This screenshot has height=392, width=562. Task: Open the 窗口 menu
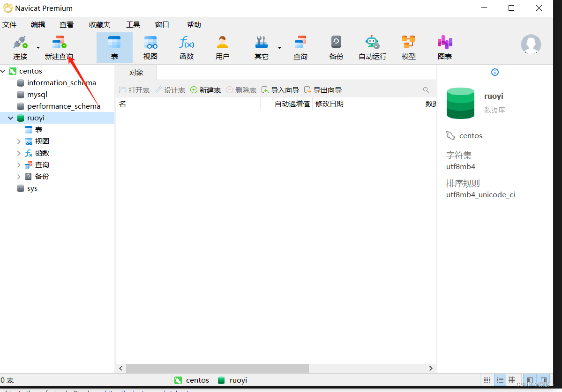[x=162, y=24]
